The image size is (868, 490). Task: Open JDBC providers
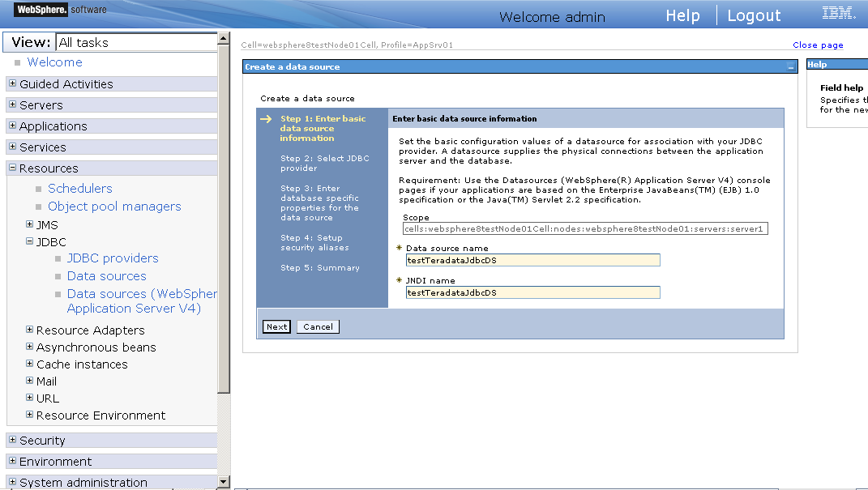click(x=113, y=258)
